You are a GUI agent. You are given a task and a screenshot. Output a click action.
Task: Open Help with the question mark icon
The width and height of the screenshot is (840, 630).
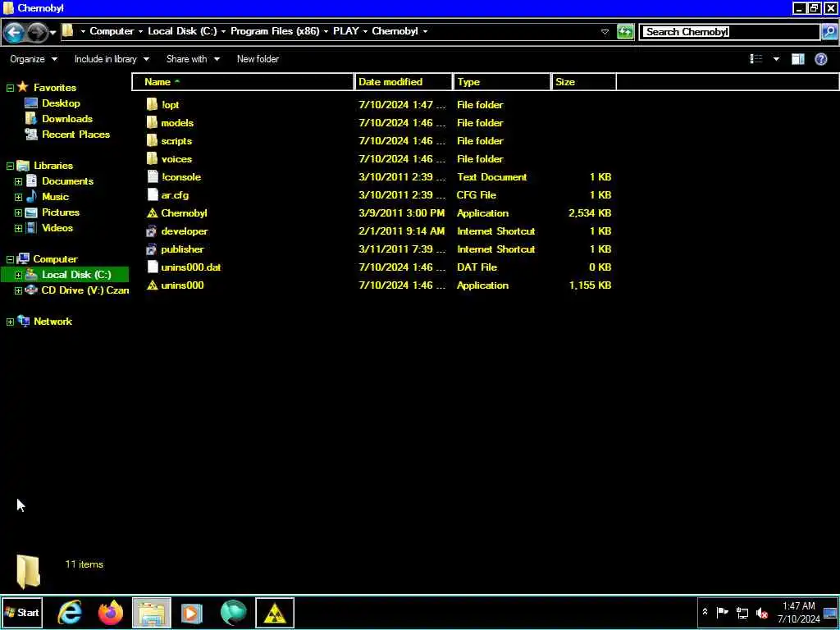click(820, 59)
